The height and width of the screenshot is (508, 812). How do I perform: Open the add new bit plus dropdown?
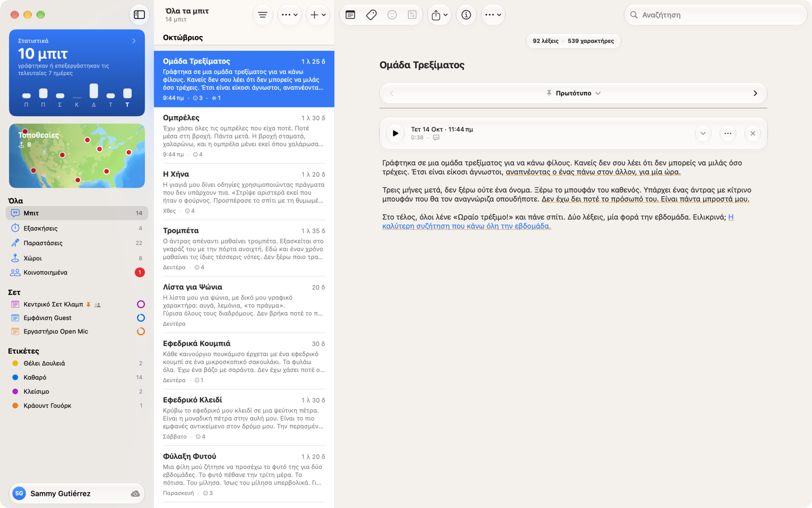(318, 15)
